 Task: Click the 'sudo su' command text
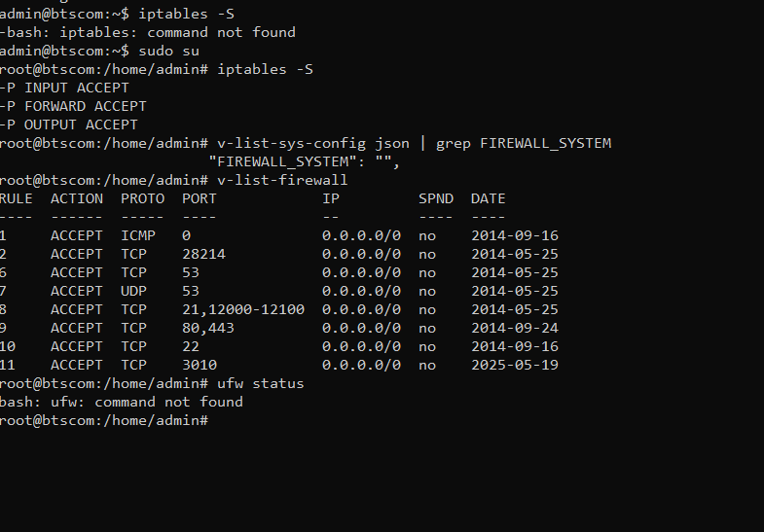pyautogui.click(x=168, y=51)
